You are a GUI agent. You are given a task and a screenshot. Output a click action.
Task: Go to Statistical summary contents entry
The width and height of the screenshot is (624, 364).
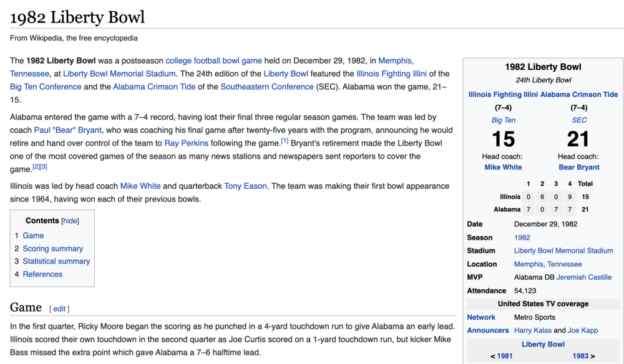pyautogui.click(x=56, y=261)
